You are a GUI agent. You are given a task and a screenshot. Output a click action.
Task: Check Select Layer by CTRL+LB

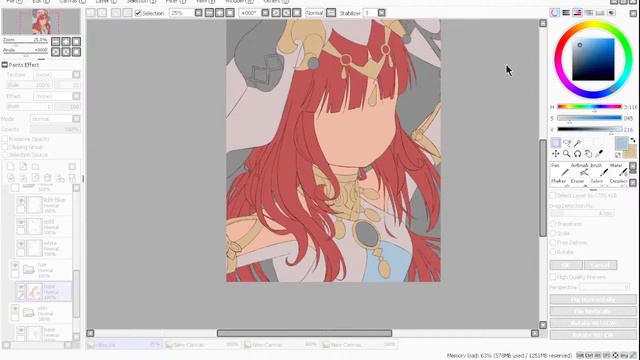[553, 196]
